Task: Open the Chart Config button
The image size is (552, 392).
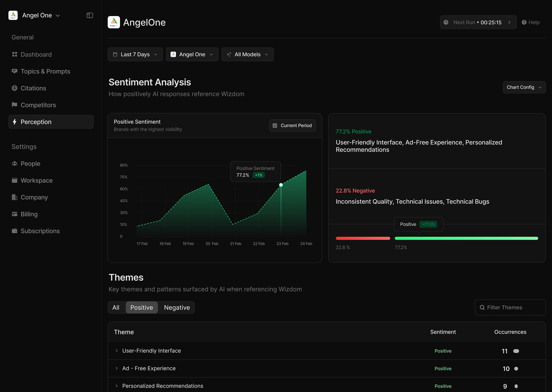Action: coord(524,87)
